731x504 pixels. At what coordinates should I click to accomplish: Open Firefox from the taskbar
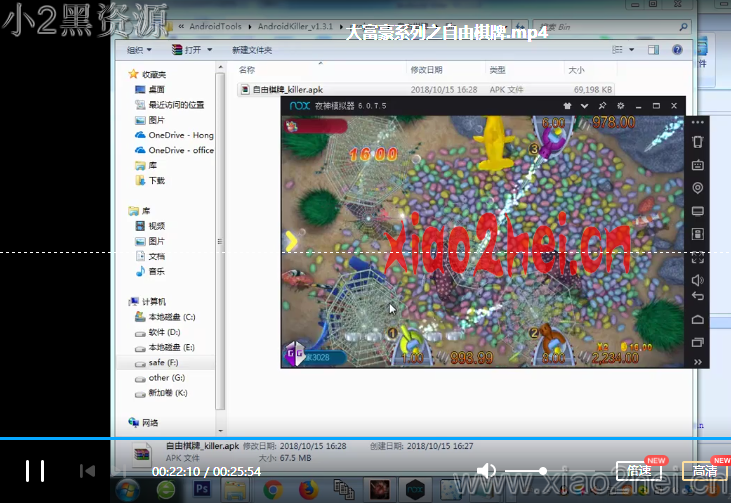(308, 490)
